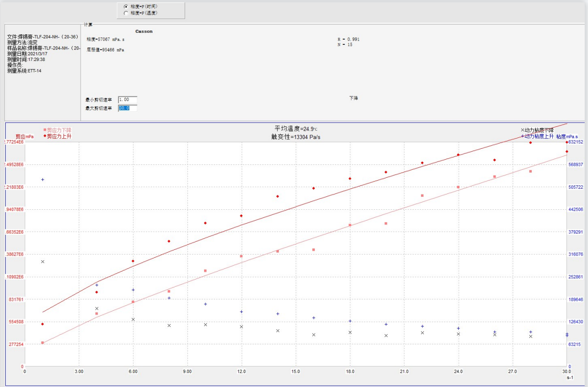This screenshot has width=588, height=387.
Task: Click the 15.0 tick on x-axis
Action: pos(296,371)
